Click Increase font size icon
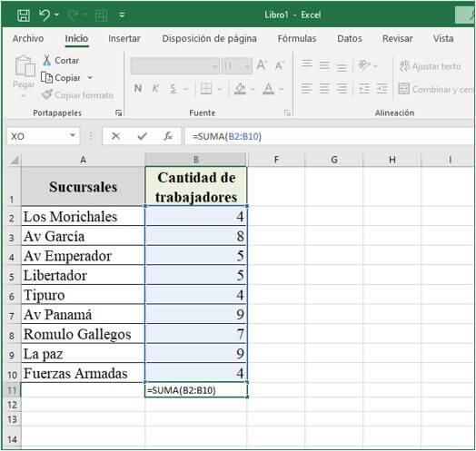Viewport: 476px width, 451px height. point(262,65)
